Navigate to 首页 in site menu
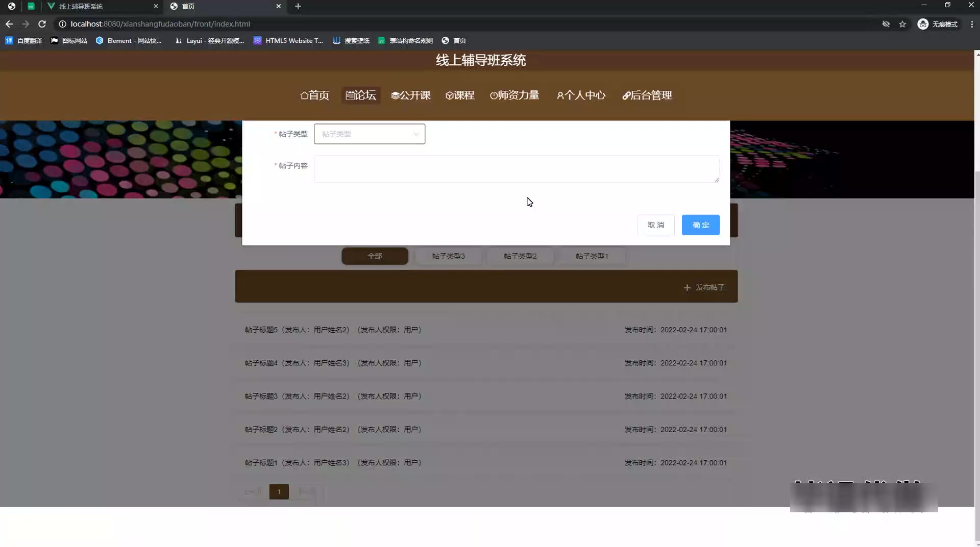The height and width of the screenshot is (547, 980). point(314,95)
